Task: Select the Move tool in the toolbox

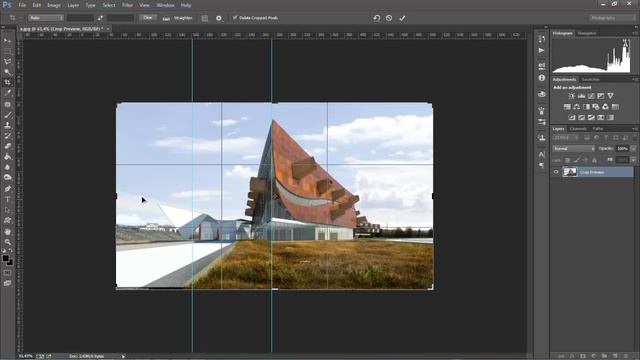Action: (x=7, y=40)
